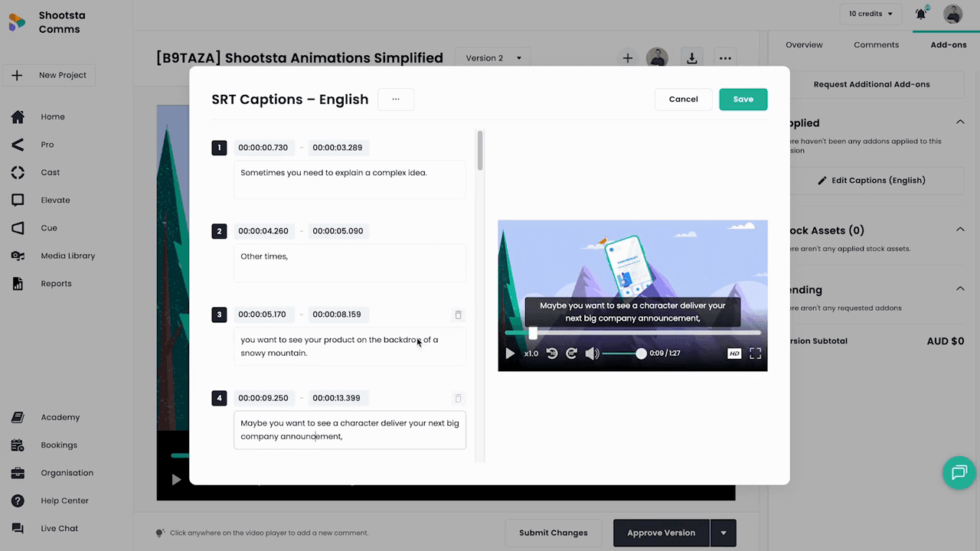This screenshot has height=551, width=980.
Task: Collapse the Pending section
Action: coord(960,289)
